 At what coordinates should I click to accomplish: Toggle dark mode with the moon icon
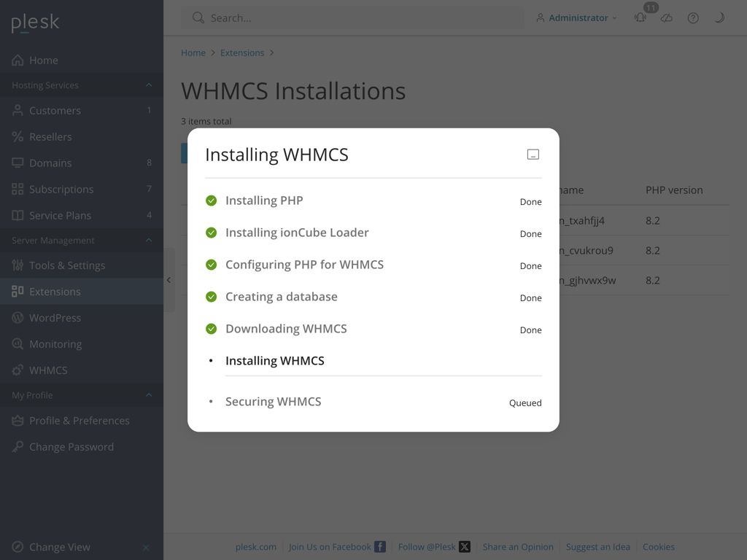(x=719, y=17)
